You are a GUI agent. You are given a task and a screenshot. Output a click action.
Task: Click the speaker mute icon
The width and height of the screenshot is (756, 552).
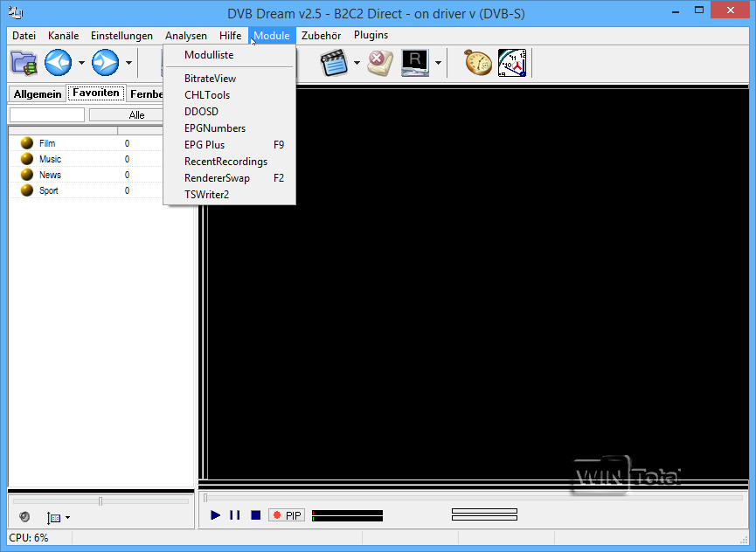point(24,517)
